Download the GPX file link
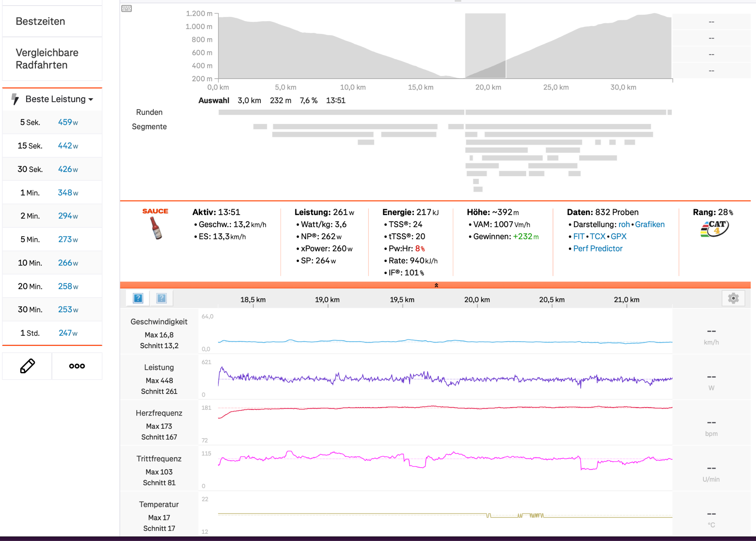The height and width of the screenshot is (541, 756). pos(618,236)
